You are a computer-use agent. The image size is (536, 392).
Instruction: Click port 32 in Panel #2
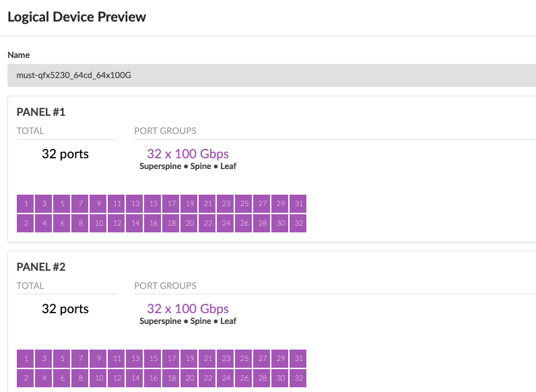[298, 379]
